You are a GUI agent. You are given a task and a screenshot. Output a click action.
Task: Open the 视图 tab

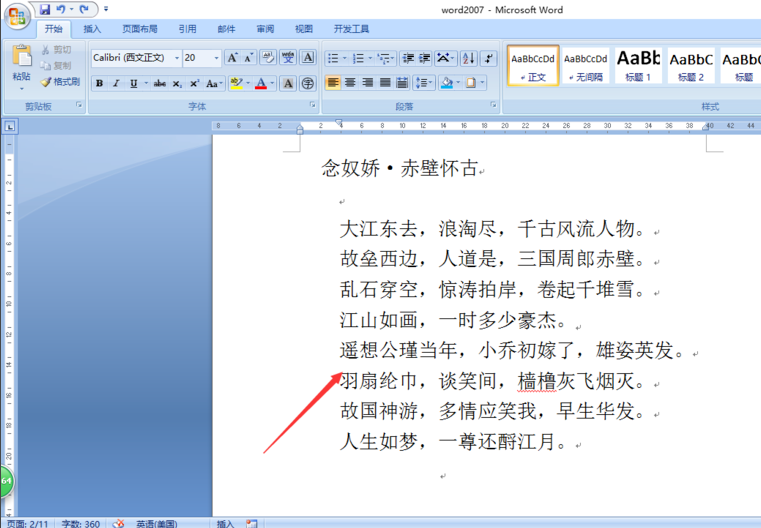pos(304,29)
